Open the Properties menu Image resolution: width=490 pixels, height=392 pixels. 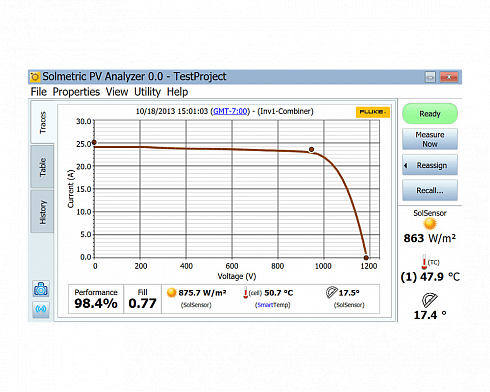(76, 92)
